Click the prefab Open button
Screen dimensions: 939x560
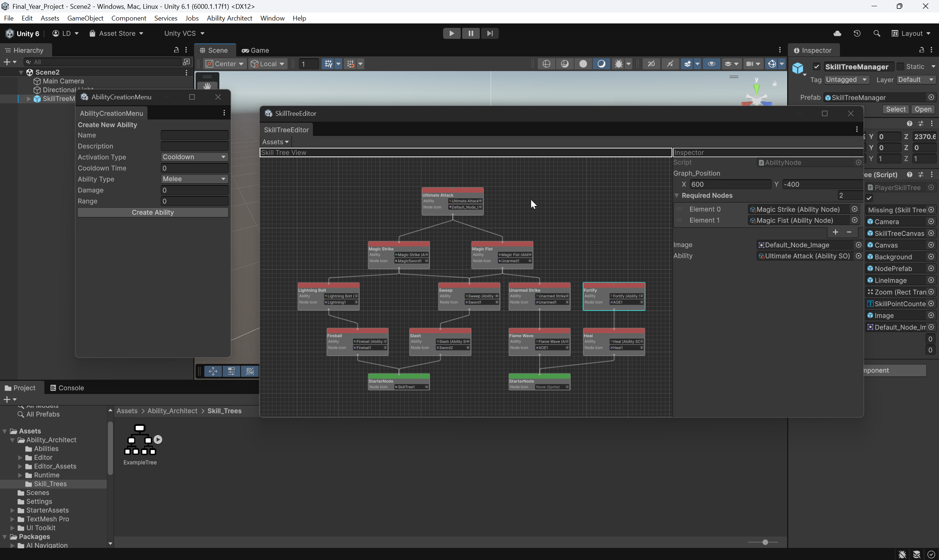click(923, 109)
